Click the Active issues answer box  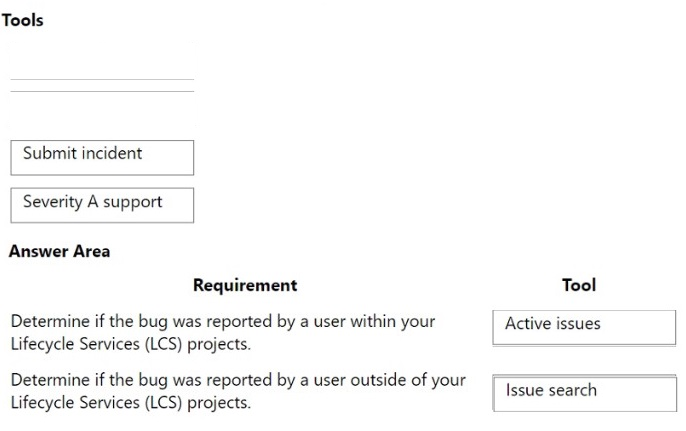(x=584, y=328)
